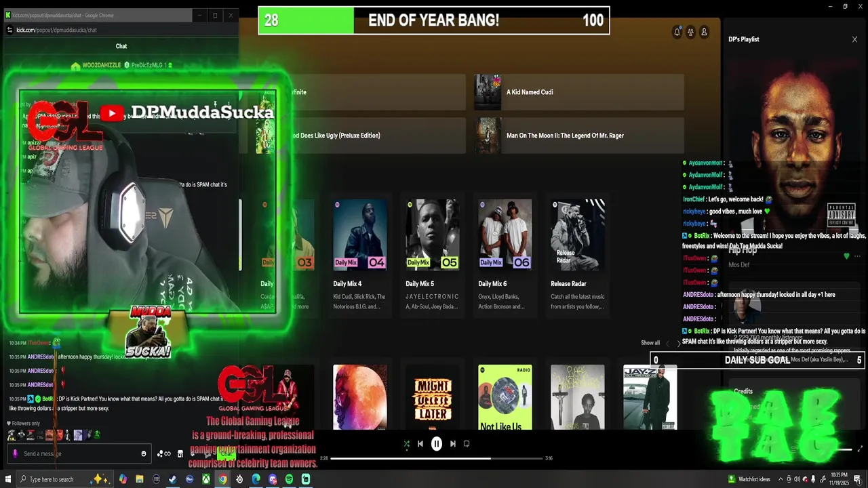This screenshot has width=868, height=488.
Task: Open the Windows Start menu
Action: tap(9, 479)
